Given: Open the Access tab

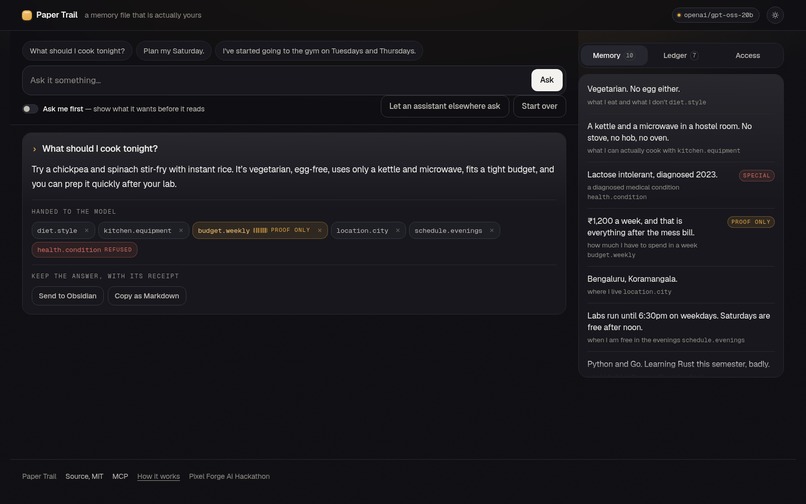Looking at the screenshot, I should coord(747,56).
